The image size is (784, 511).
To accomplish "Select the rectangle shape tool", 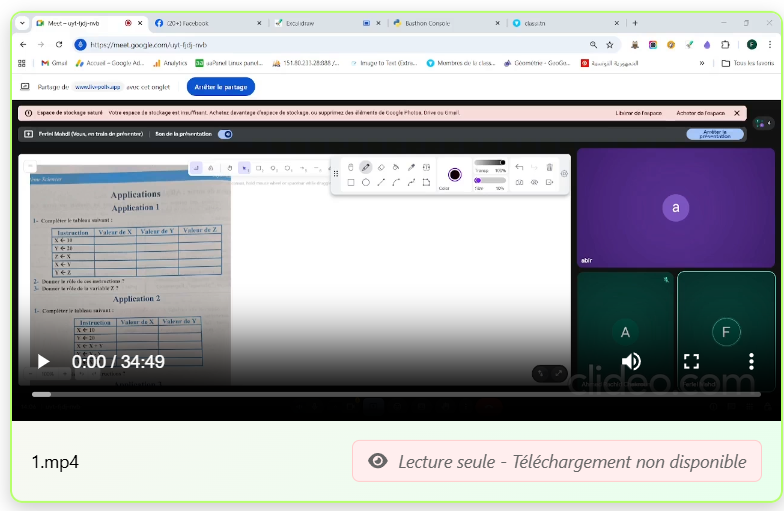I will coord(350,183).
